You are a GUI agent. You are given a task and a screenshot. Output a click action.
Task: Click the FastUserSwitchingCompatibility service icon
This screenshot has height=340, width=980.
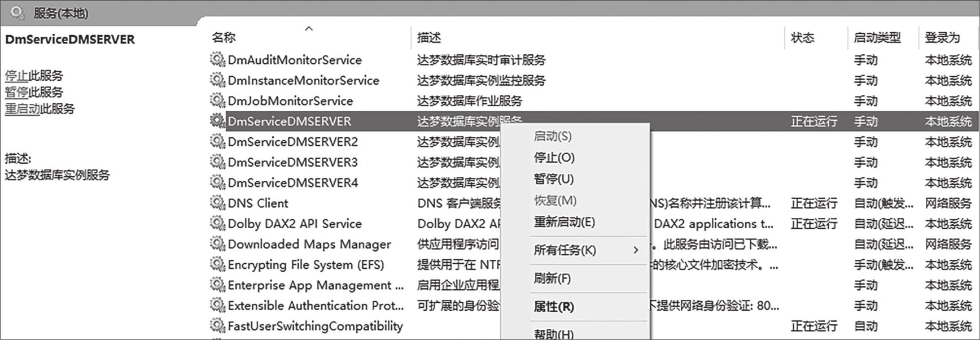[x=217, y=326]
